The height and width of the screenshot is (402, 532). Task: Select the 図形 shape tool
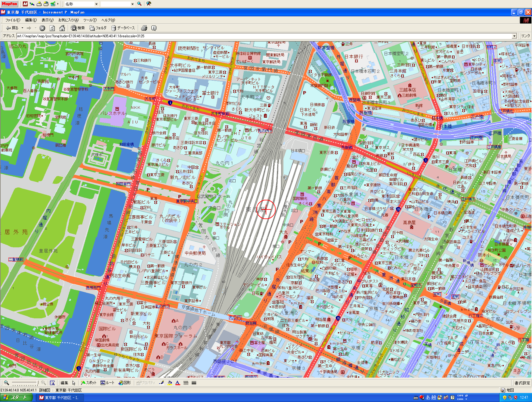click(125, 383)
